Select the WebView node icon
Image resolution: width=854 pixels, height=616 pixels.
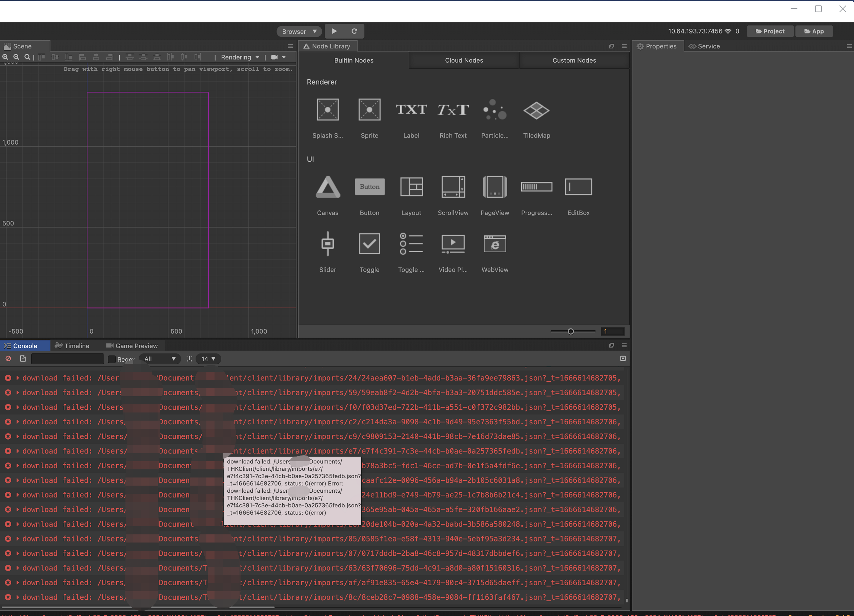click(x=494, y=244)
